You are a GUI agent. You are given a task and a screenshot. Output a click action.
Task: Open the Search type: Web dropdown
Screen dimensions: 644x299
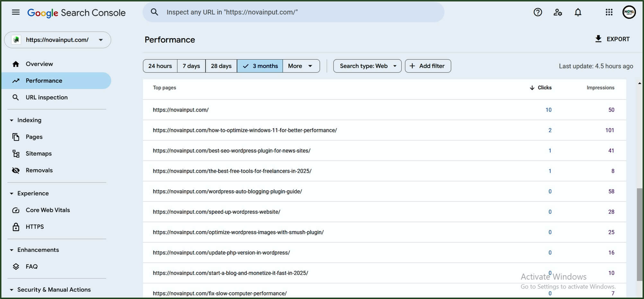[x=367, y=66]
